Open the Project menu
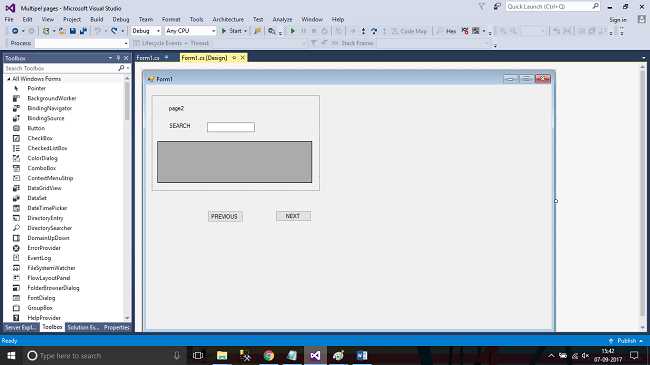 pyautogui.click(x=72, y=19)
